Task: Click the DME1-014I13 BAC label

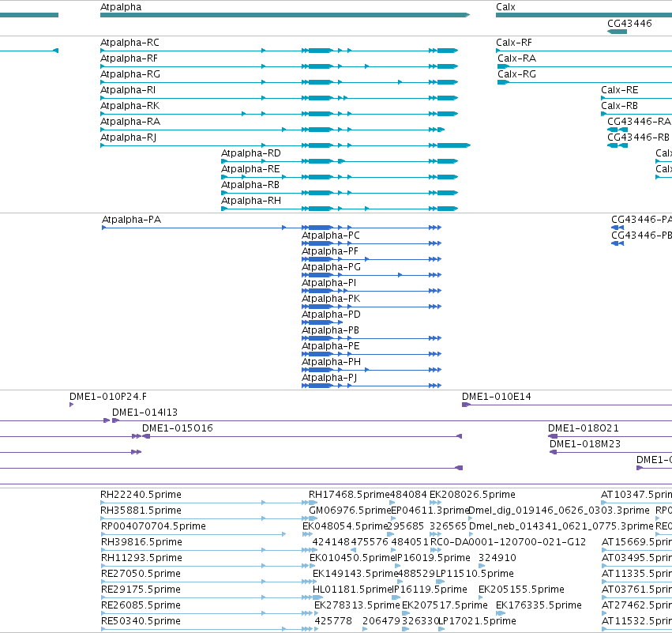Action: pos(145,413)
